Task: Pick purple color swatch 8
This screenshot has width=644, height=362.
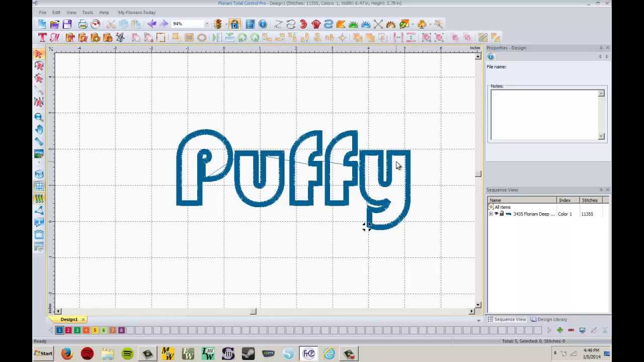Action: pos(121,330)
